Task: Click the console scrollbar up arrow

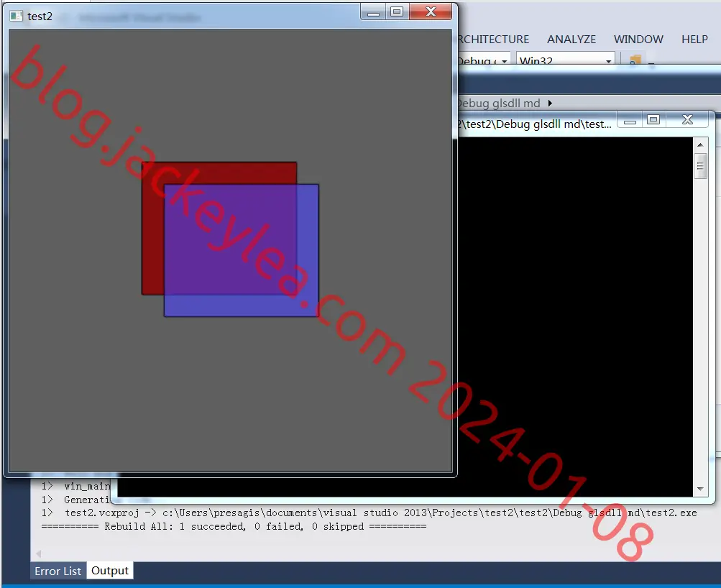Action: pyautogui.click(x=700, y=144)
